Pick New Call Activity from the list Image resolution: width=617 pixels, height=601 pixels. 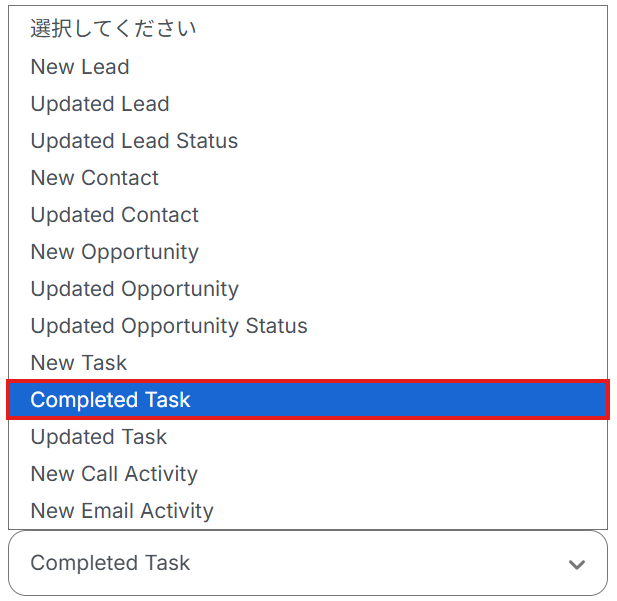point(114,474)
